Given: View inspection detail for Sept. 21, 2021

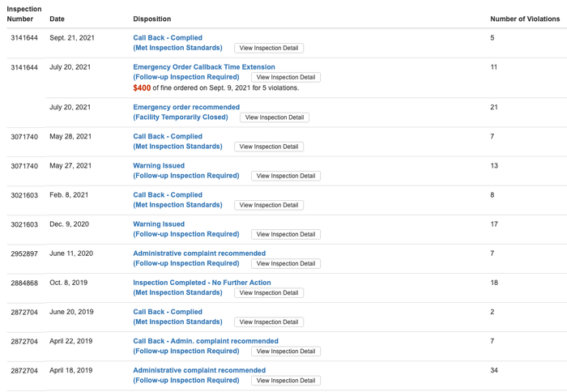Looking at the screenshot, I should 269,48.
